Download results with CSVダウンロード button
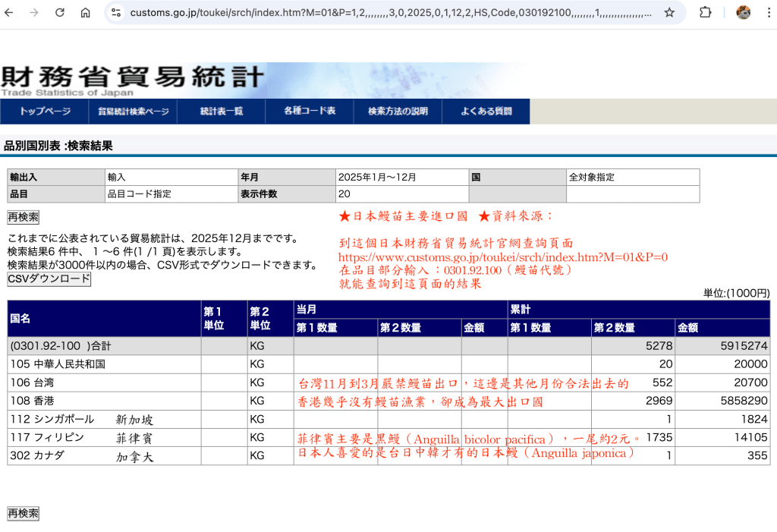 point(49,279)
